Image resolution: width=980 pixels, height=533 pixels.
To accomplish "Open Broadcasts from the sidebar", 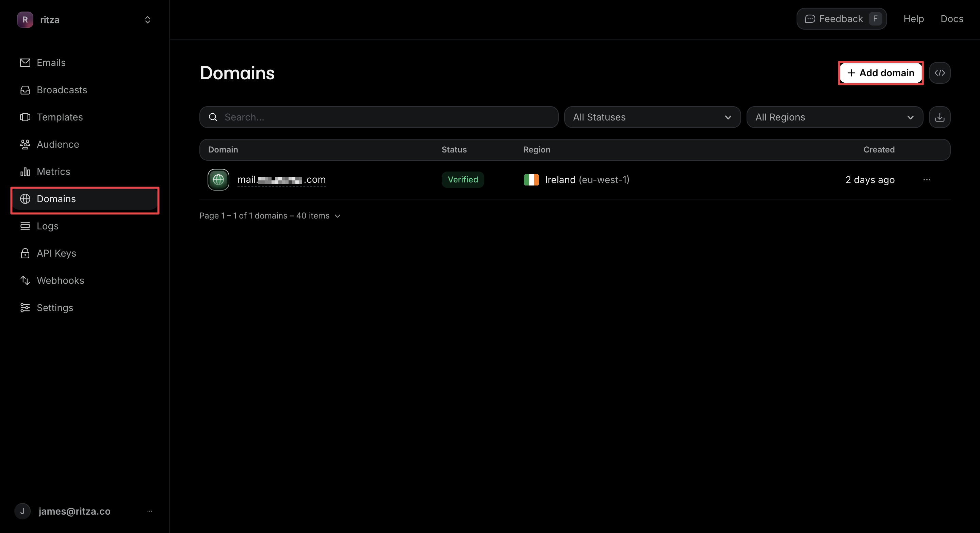I will 62,90.
